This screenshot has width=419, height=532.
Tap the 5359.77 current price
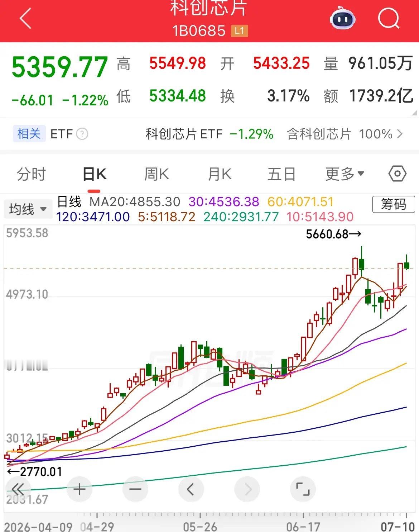coord(59,67)
